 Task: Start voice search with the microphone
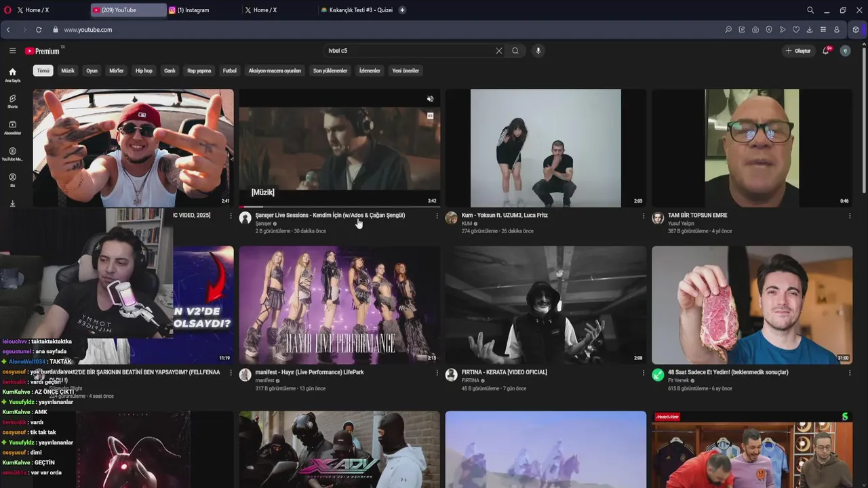(x=538, y=51)
